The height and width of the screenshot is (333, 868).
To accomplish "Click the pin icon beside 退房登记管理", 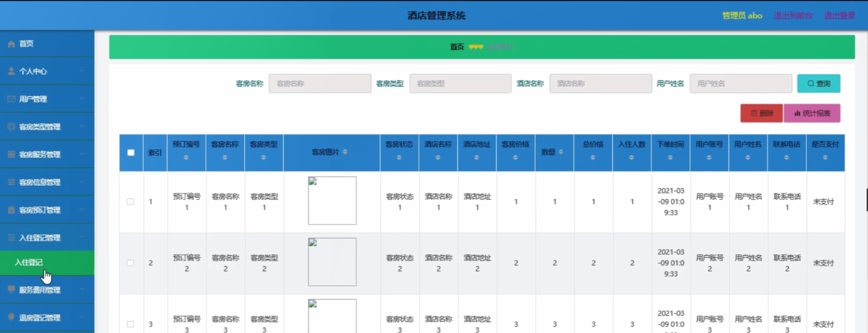I will click(11, 318).
